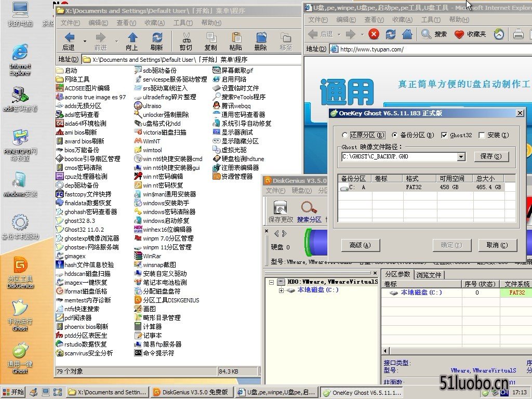Image resolution: width=532 pixels, height=399 pixels.
Task: Open My Computer desktop icon
Action: click(x=20, y=14)
